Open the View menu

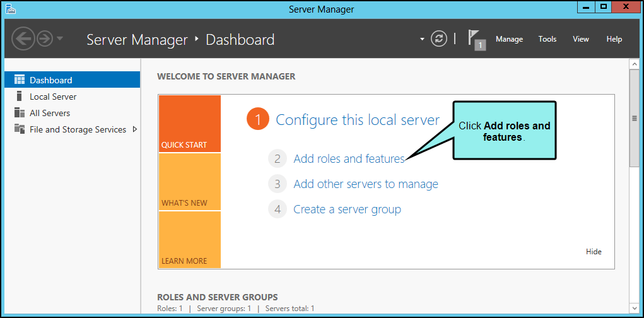click(x=581, y=39)
